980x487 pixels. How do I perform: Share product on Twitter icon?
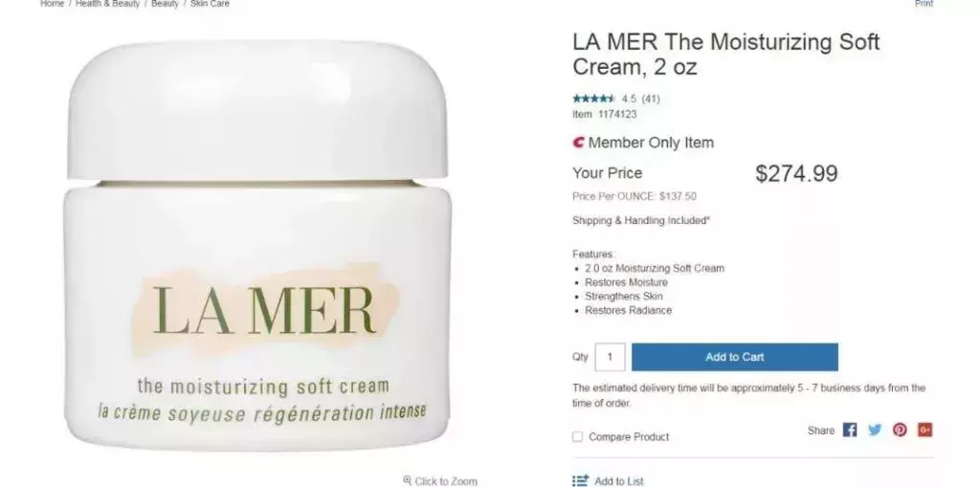coord(875,431)
